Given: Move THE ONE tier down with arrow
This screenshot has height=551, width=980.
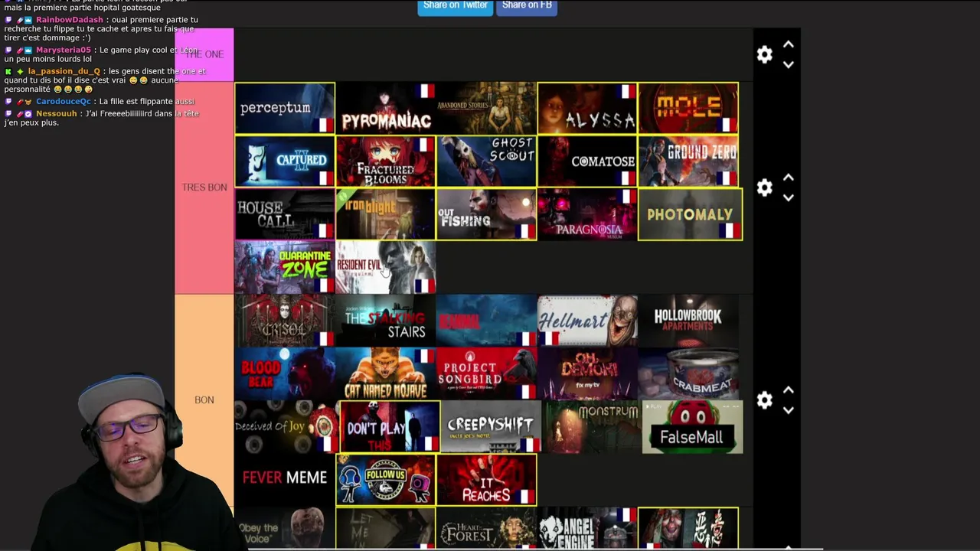Looking at the screenshot, I should (789, 64).
